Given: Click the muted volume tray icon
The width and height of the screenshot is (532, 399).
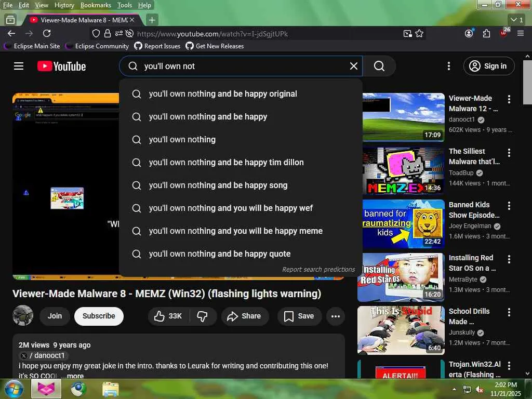Looking at the screenshot, I should click(480, 390).
